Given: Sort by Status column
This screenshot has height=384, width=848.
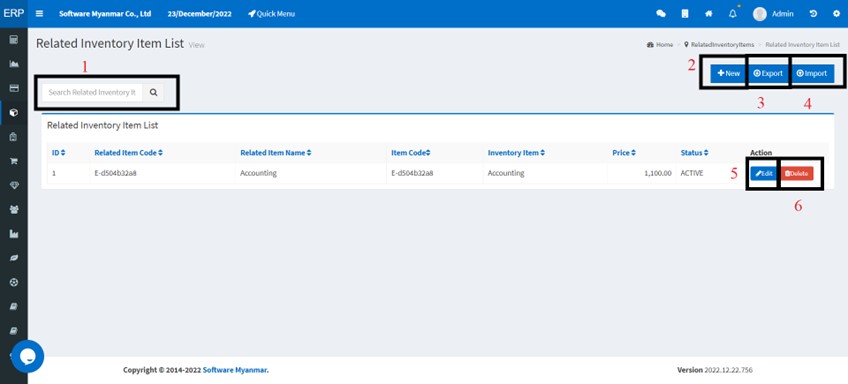Looking at the screenshot, I should (694, 153).
